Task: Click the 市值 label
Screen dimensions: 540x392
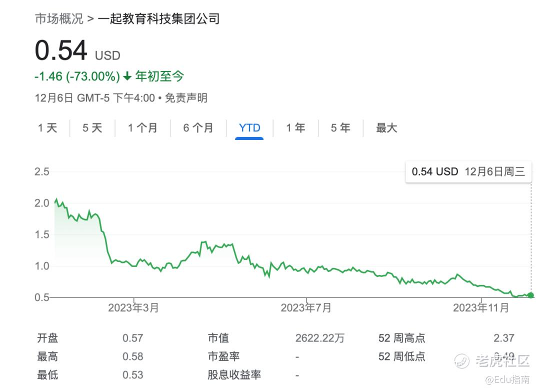Action: [x=218, y=338]
